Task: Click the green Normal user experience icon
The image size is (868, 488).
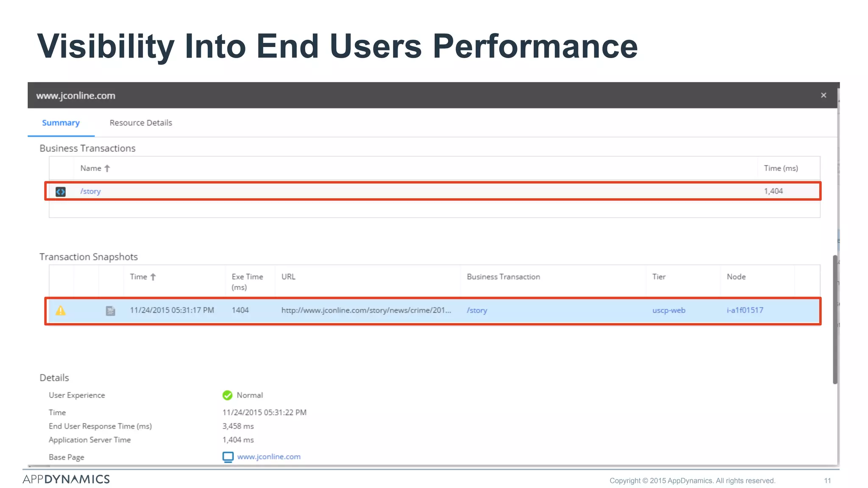Action: pos(227,395)
